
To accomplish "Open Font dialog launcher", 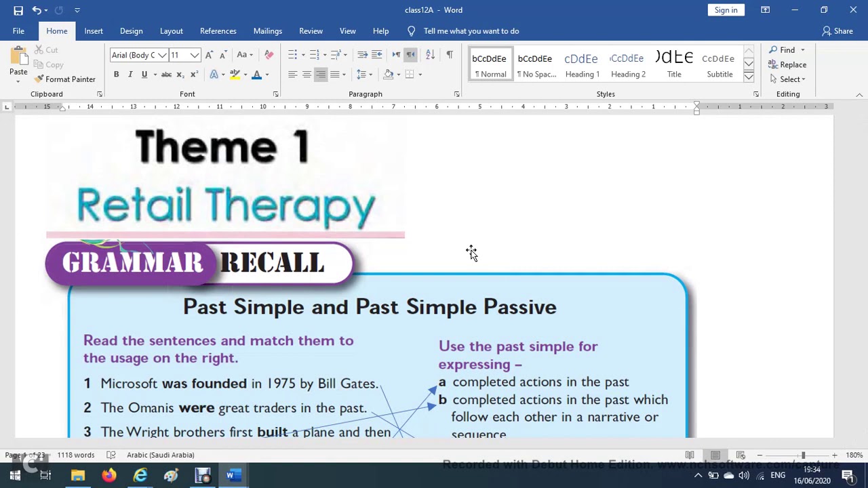I will (275, 94).
